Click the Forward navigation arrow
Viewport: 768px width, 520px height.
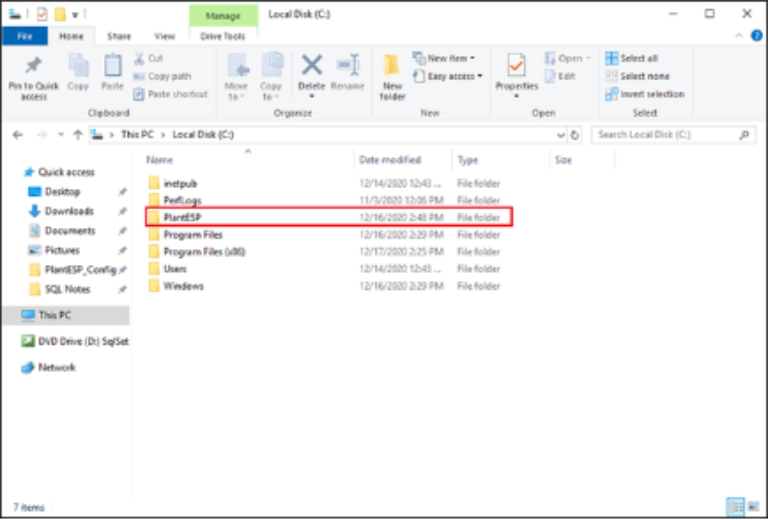(x=42, y=135)
